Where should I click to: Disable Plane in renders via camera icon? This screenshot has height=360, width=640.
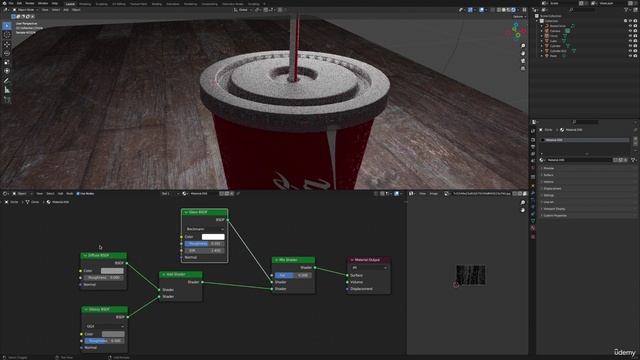[x=635, y=56]
